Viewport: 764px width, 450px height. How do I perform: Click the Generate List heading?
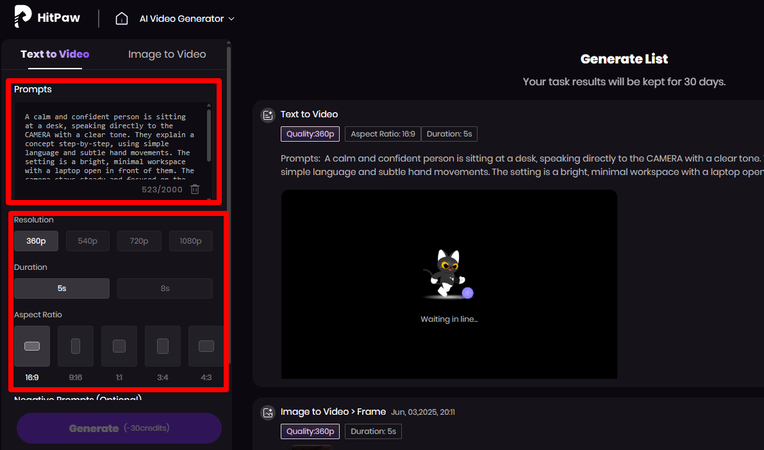(624, 59)
